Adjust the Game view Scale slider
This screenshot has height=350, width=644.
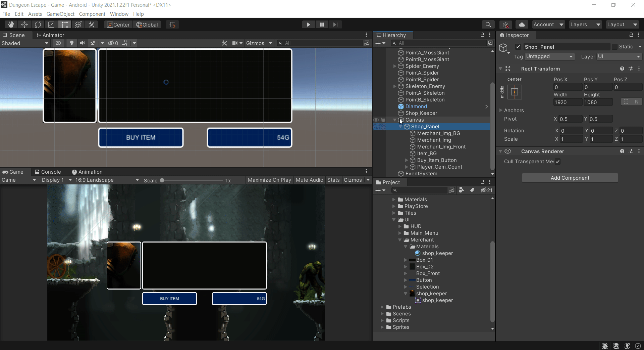[162, 180]
